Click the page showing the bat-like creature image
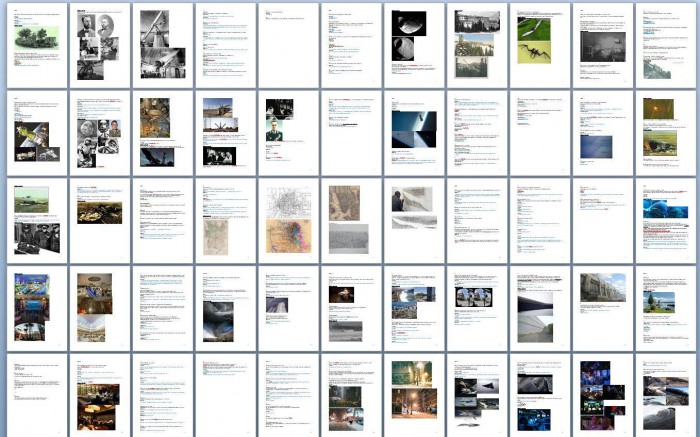This screenshot has height=437, width=700. (x=536, y=43)
